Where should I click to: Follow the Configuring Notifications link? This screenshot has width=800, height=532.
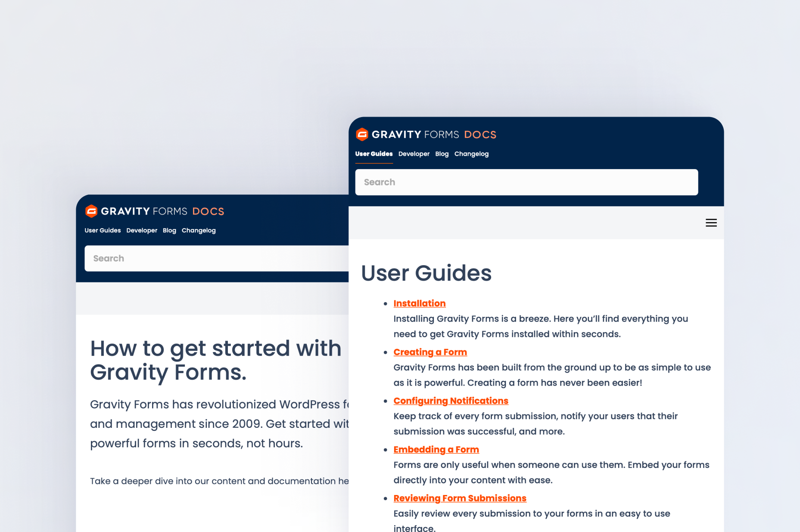click(x=451, y=401)
